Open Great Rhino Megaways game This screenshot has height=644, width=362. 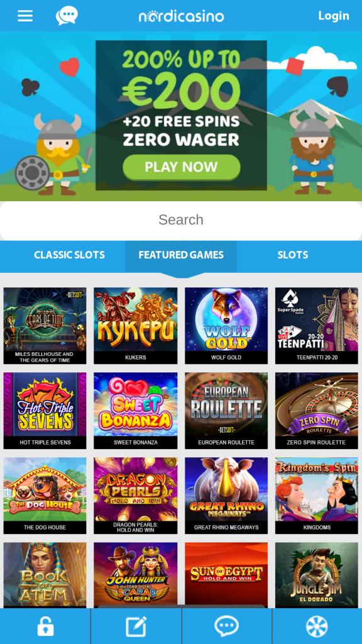click(x=226, y=496)
